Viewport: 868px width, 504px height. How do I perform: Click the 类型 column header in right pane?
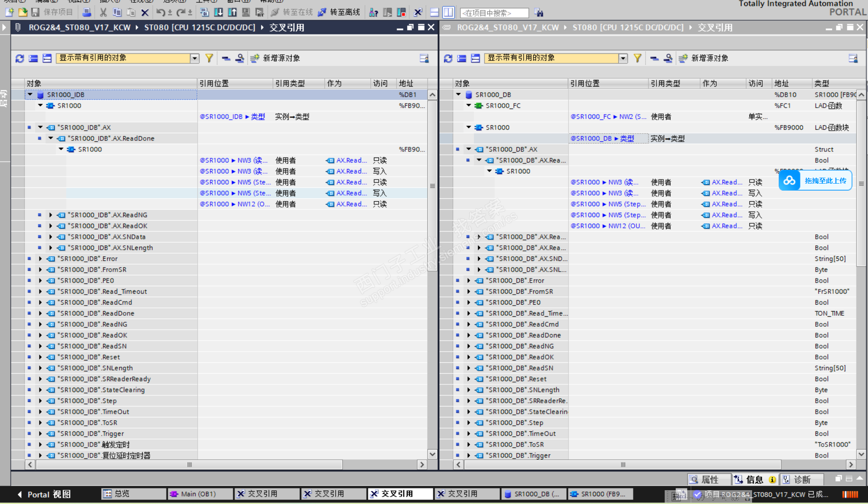834,83
